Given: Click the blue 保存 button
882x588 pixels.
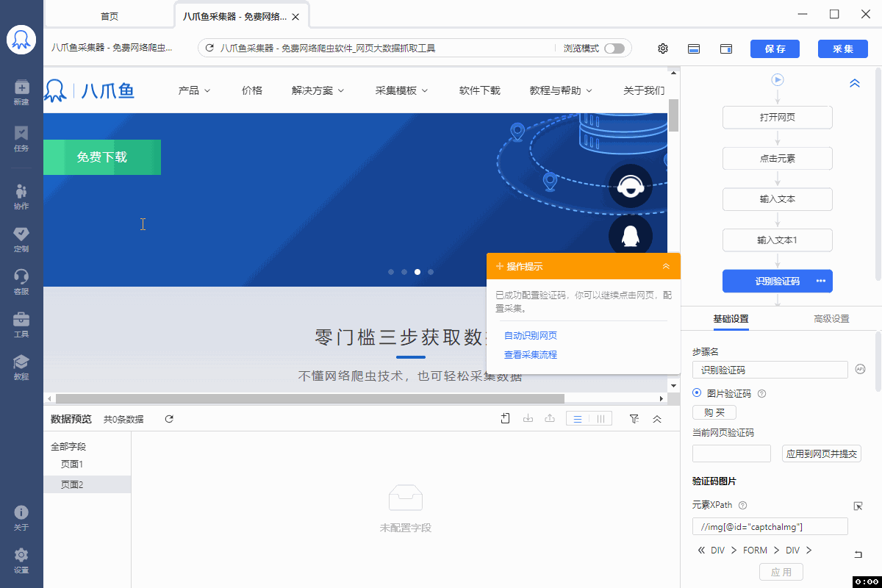Looking at the screenshot, I should [775, 49].
